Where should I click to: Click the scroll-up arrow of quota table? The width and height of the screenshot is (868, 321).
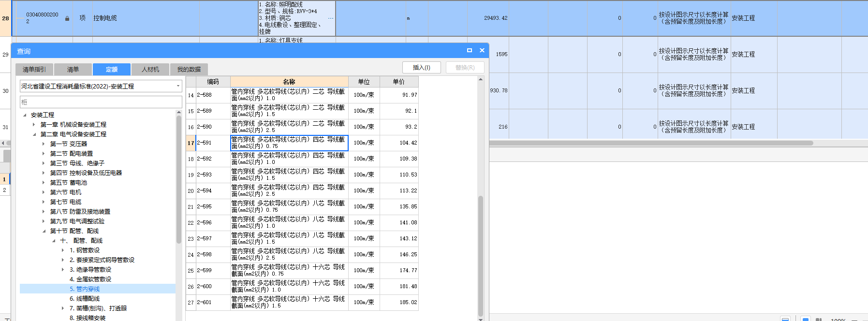pyautogui.click(x=481, y=79)
